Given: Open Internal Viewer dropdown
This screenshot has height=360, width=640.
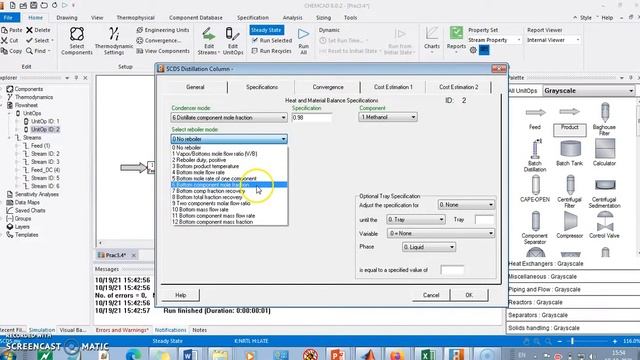Looking at the screenshot, I should [x=553, y=40].
